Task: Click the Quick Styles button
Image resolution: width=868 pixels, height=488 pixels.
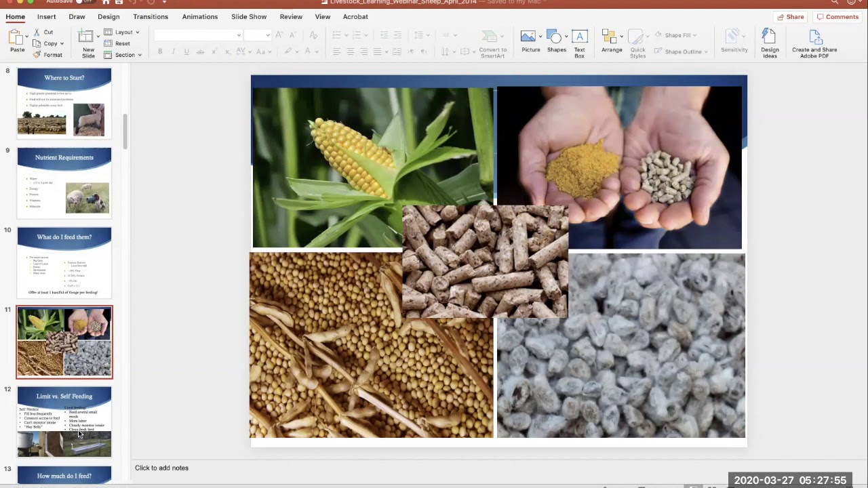Action: [x=637, y=43]
